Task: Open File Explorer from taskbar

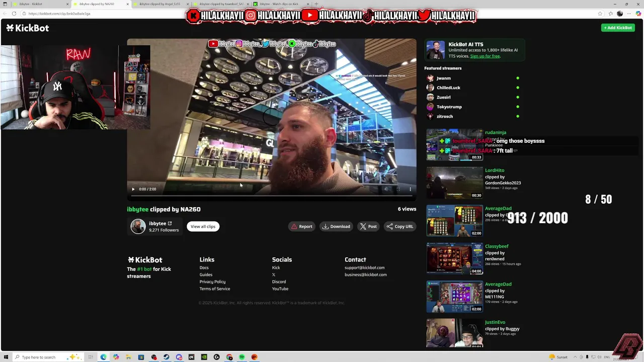Action: click(x=128, y=357)
